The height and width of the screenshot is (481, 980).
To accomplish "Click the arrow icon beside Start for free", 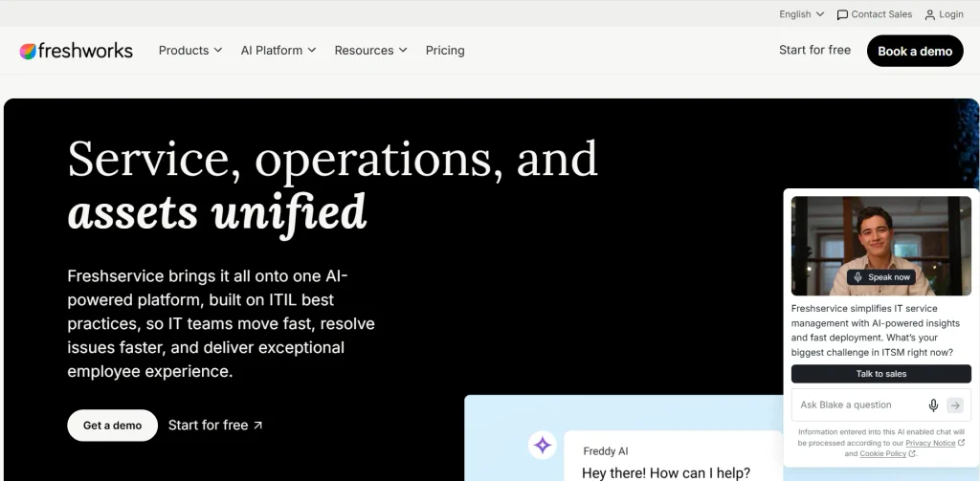I will tap(257, 426).
